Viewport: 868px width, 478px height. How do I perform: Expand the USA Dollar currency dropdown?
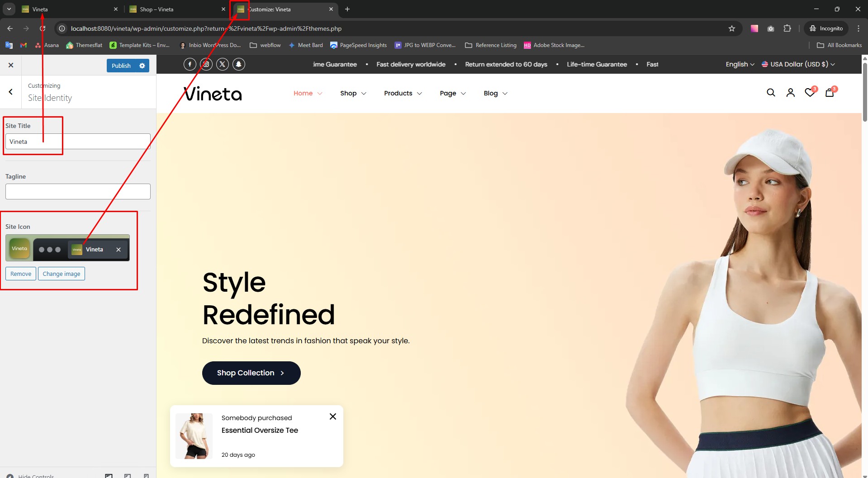798,64
